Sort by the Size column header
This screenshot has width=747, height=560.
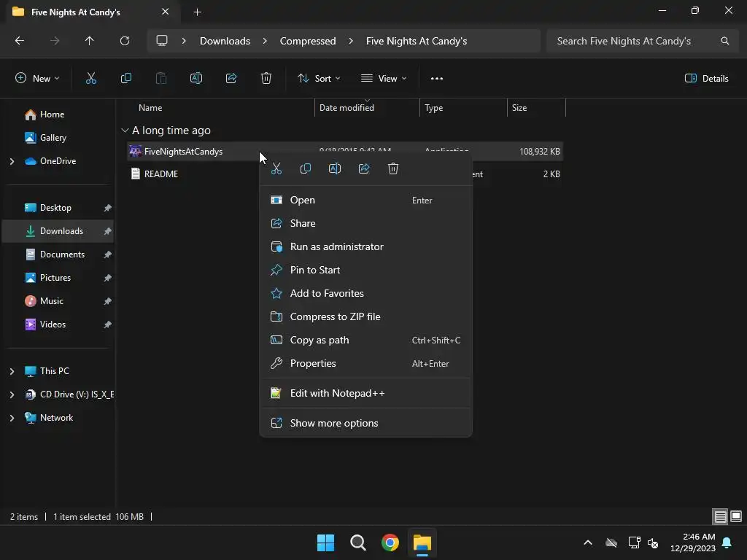pyautogui.click(x=536, y=108)
